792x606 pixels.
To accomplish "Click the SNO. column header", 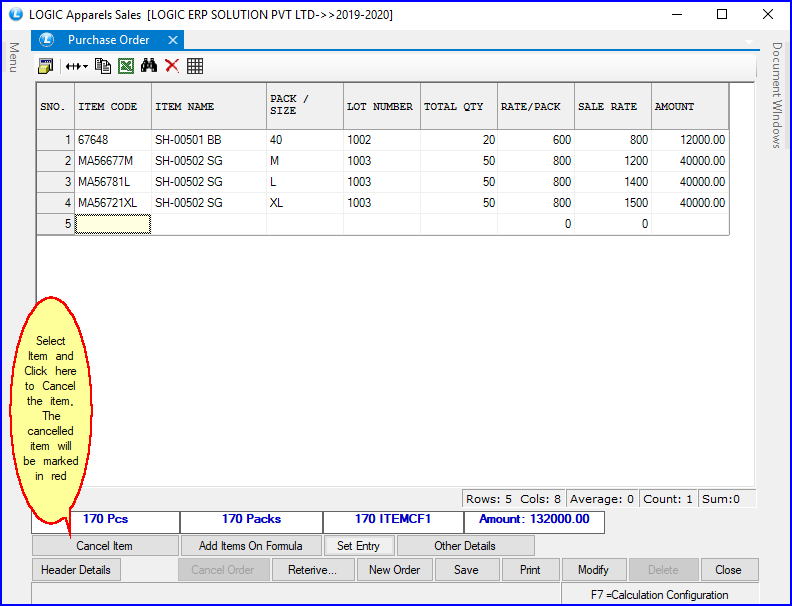I will [56, 107].
